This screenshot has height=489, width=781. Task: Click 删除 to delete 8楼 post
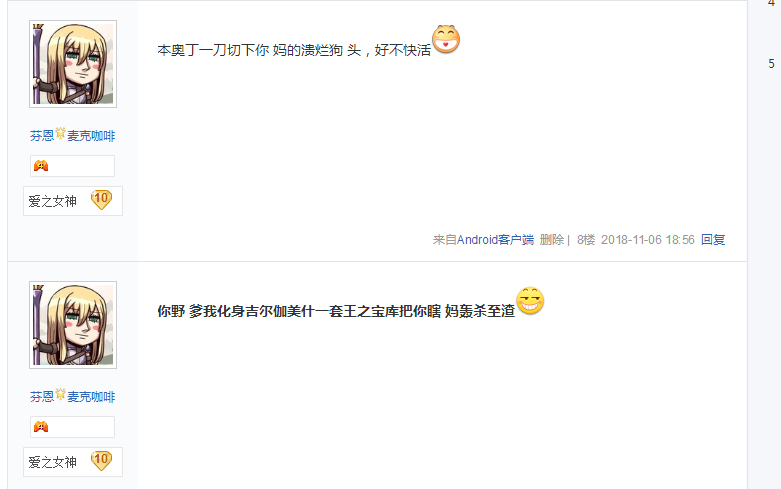point(551,240)
